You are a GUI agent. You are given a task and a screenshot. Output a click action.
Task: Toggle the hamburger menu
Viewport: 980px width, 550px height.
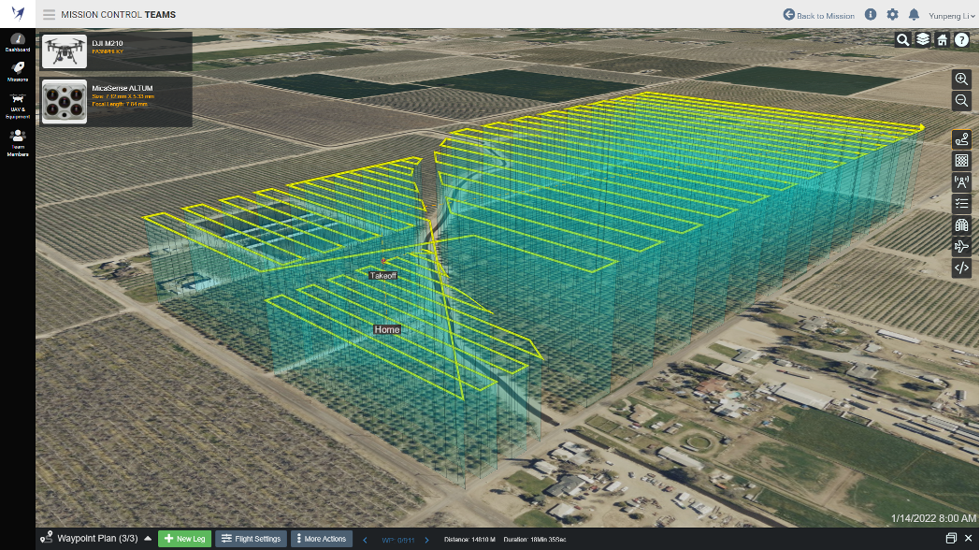coord(49,14)
